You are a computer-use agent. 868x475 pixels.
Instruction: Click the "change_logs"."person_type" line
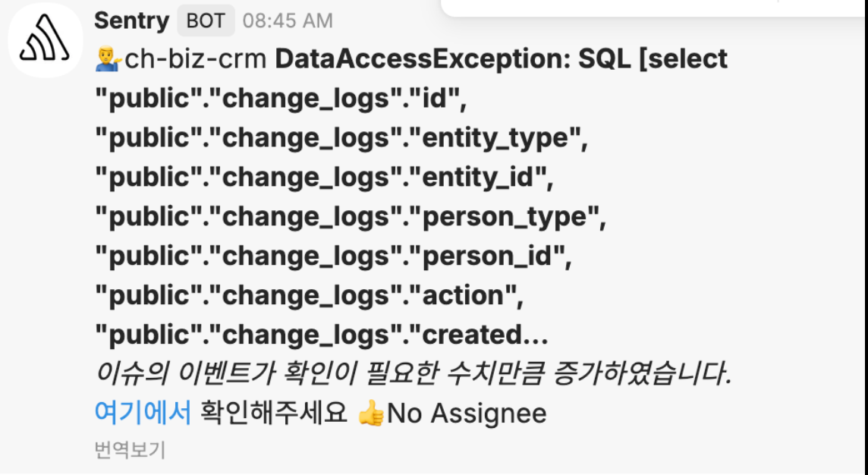pos(351,217)
